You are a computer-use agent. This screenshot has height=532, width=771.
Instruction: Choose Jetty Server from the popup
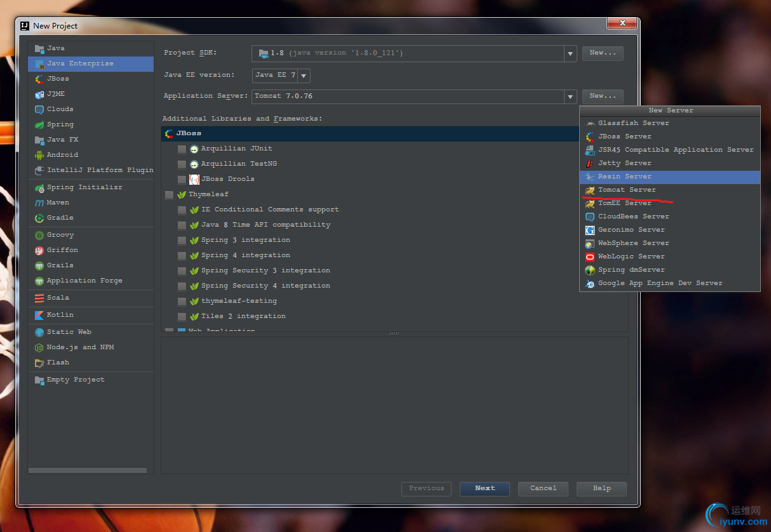coord(670,163)
